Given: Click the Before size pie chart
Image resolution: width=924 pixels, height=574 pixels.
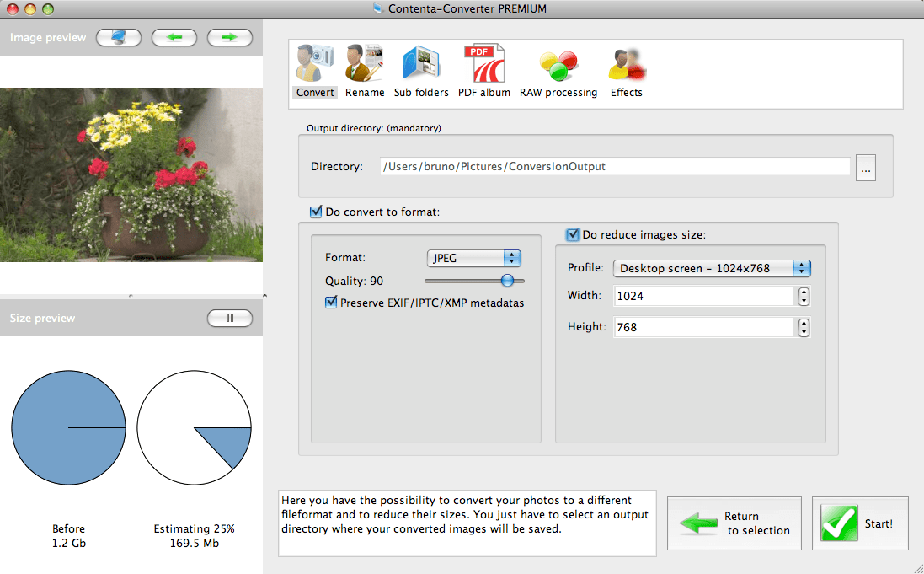Looking at the screenshot, I should point(68,427).
